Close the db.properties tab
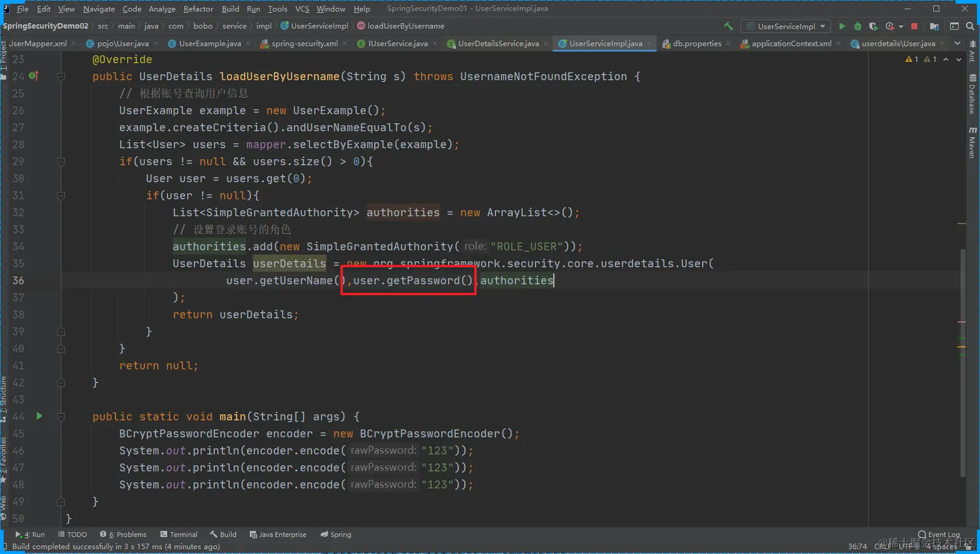Viewport: 980px width, 554px height. (x=728, y=43)
